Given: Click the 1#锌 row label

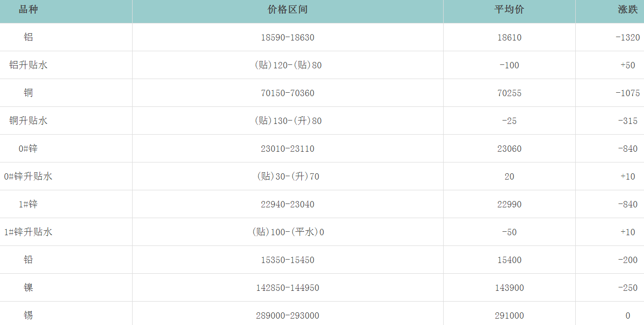Looking at the screenshot, I should [x=28, y=204].
